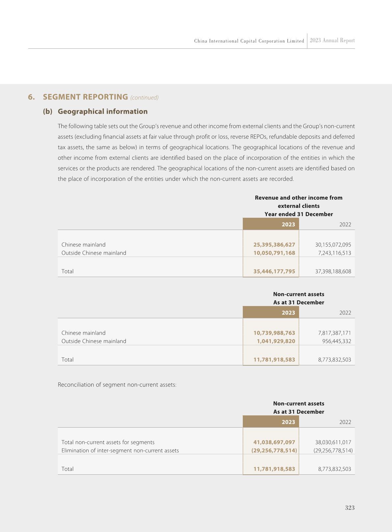Viewport: 392px width, 532px height.
Task: Click Elimination of inter-segment non-current assets label
Action: tap(120, 451)
